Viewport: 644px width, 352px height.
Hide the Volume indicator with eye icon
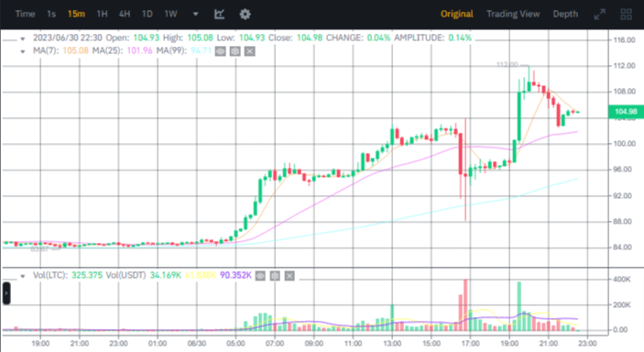(x=260, y=276)
